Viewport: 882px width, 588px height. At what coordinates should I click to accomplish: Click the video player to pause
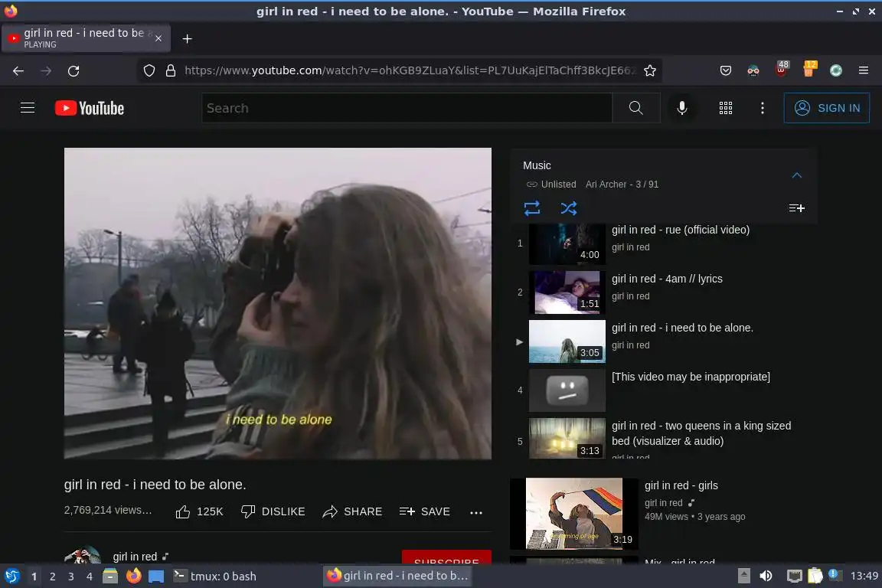tap(277, 303)
